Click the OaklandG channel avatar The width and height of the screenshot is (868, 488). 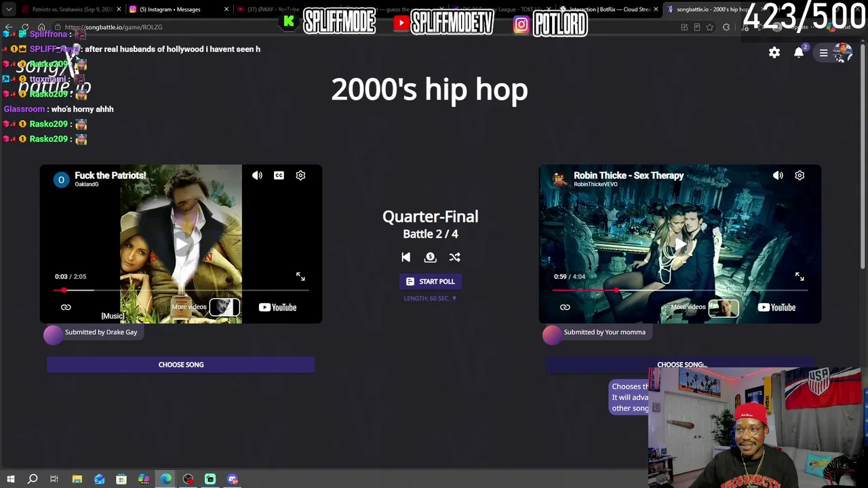[61, 180]
